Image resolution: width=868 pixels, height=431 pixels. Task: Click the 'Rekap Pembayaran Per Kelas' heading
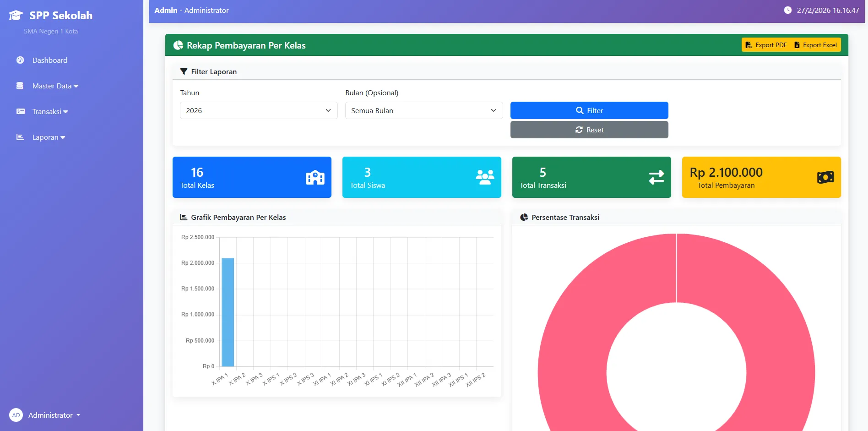coord(246,45)
